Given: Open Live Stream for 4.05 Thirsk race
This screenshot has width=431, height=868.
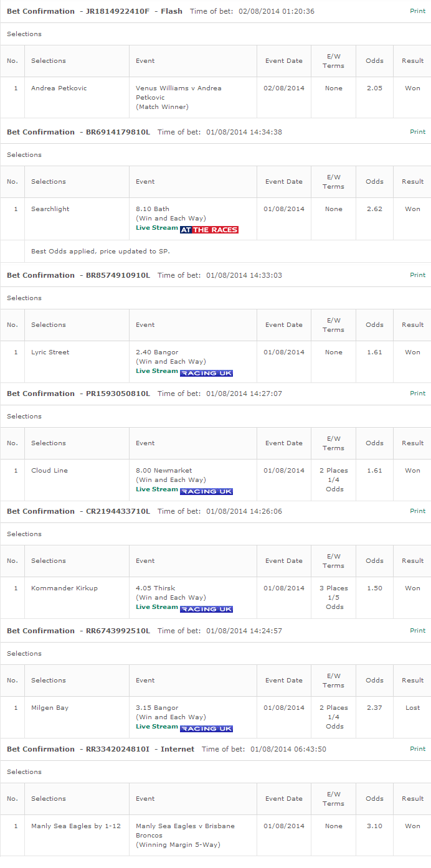Looking at the screenshot, I should (157, 607).
